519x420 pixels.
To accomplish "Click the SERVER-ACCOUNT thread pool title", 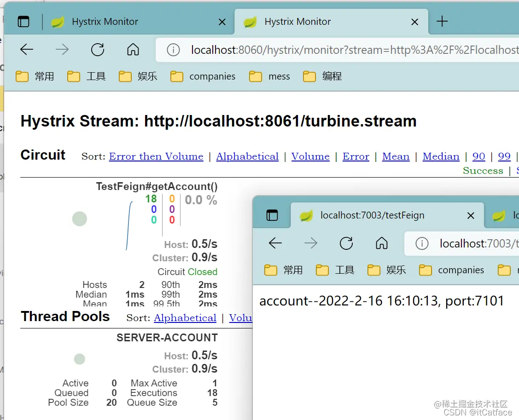I will point(167,338).
